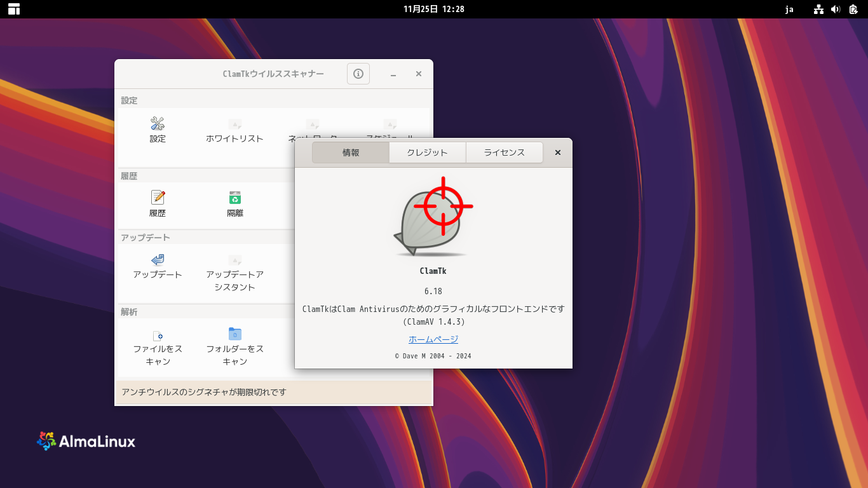The image size is (868, 488).
Task: Close the ClamTkウイルススキャナー window
Action: [x=419, y=74]
